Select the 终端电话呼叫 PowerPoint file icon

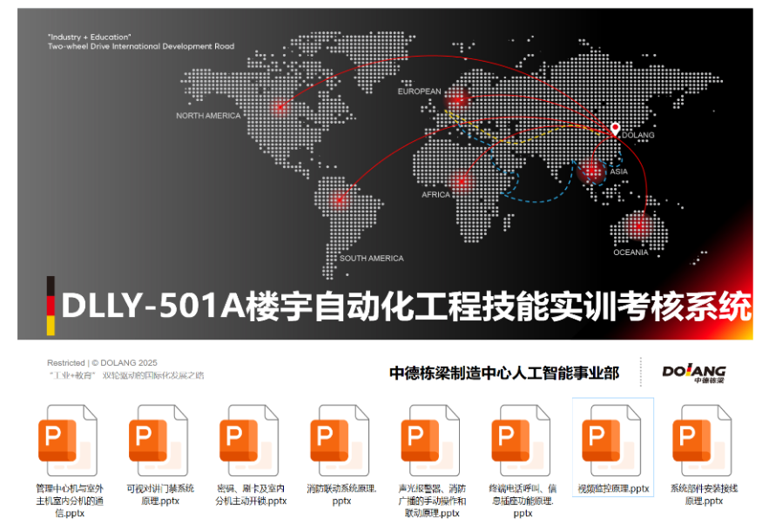pyautogui.click(x=521, y=440)
